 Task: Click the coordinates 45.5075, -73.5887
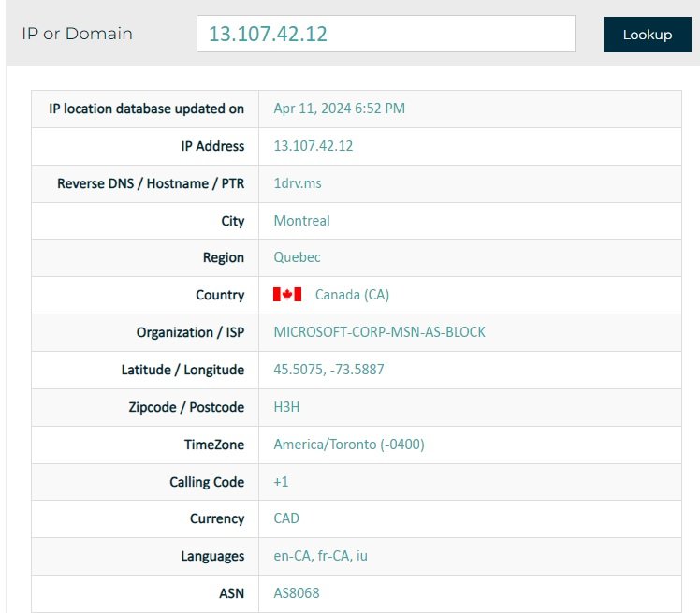pos(328,370)
